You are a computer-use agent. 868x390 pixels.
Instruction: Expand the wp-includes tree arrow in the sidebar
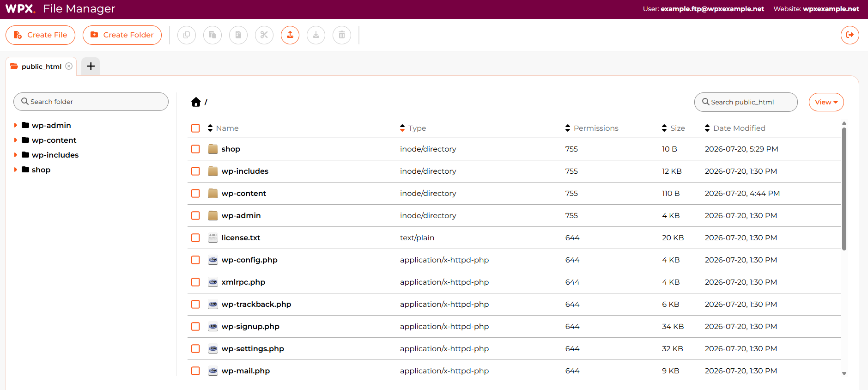click(x=16, y=155)
